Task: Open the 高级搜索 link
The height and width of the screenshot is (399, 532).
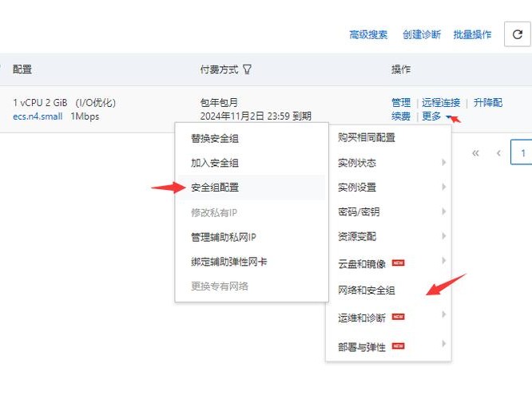Action: pyautogui.click(x=368, y=34)
